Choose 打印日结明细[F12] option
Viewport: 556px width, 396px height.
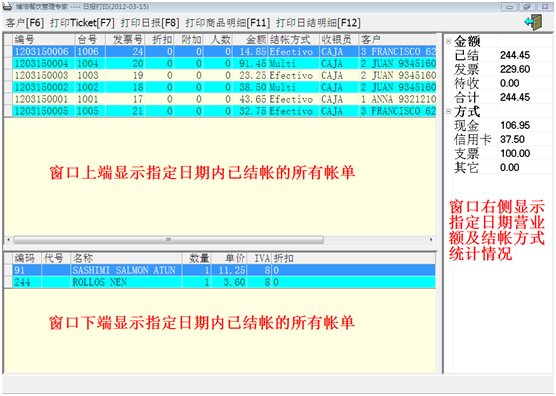pos(318,23)
